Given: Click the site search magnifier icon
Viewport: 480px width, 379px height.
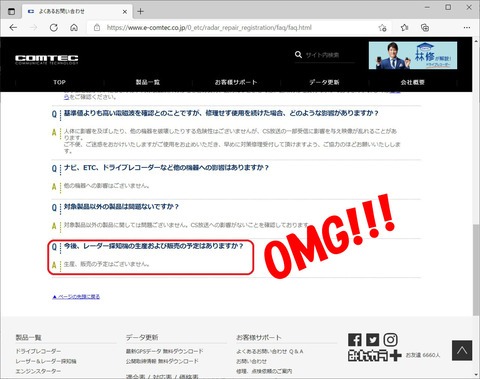Looking at the screenshot, I should tap(298, 54).
